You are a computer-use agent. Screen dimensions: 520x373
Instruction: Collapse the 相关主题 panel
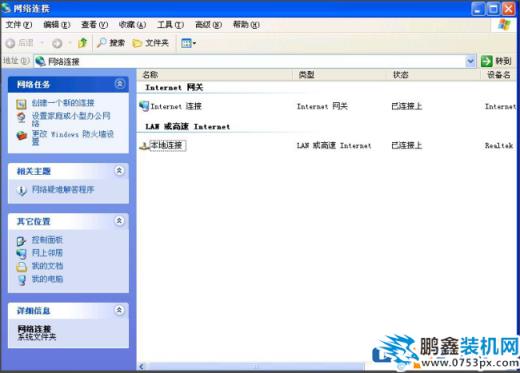[x=119, y=171]
